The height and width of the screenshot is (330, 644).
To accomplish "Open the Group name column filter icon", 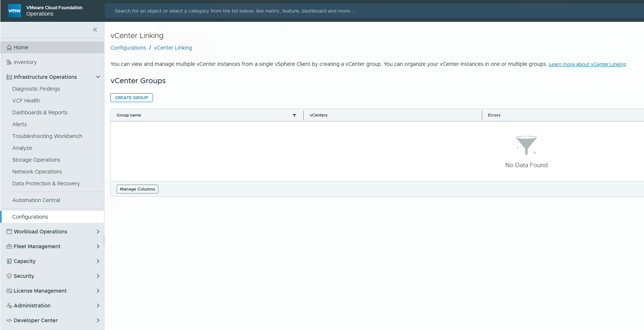I will pyautogui.click(x=294, y=115).
